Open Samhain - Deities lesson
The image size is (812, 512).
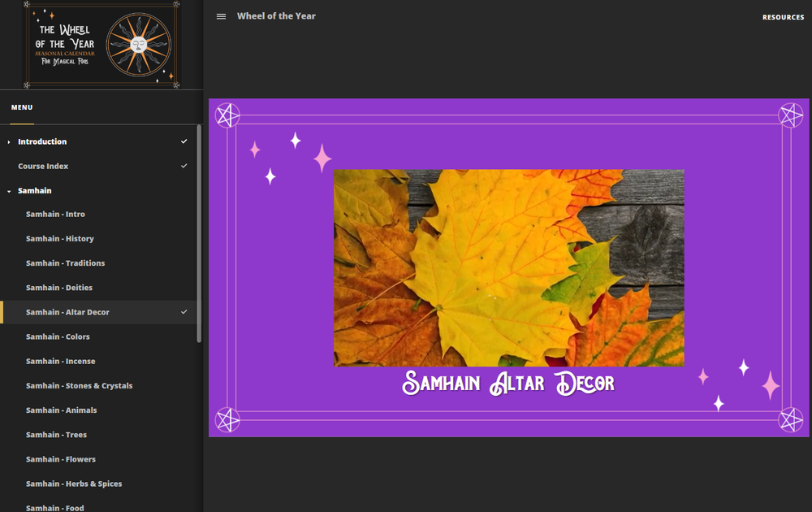pyautogui.click(x=59, y=287)
